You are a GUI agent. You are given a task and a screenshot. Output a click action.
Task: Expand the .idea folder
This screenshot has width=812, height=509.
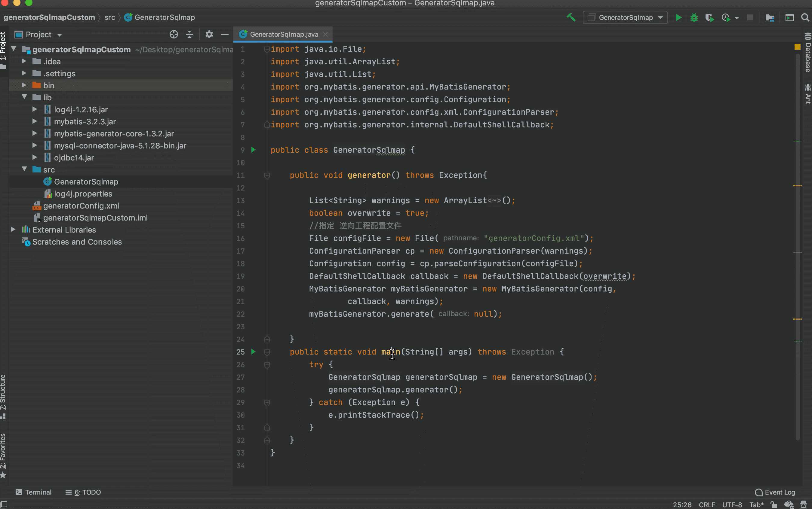(x=23, y=61)
